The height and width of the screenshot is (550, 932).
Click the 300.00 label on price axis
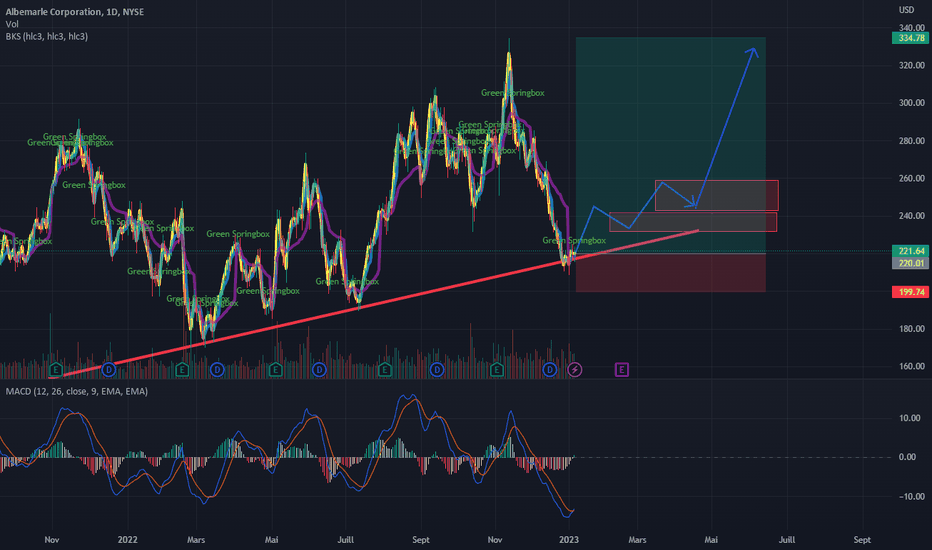tap(912, 103)
